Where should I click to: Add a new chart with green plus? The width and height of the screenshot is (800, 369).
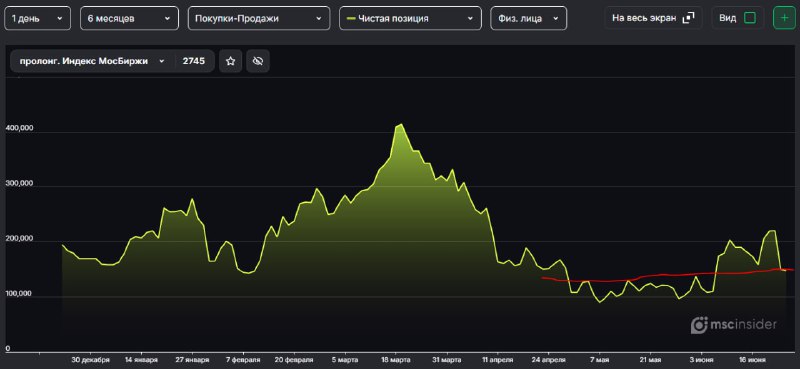click(x=784, y=18)
